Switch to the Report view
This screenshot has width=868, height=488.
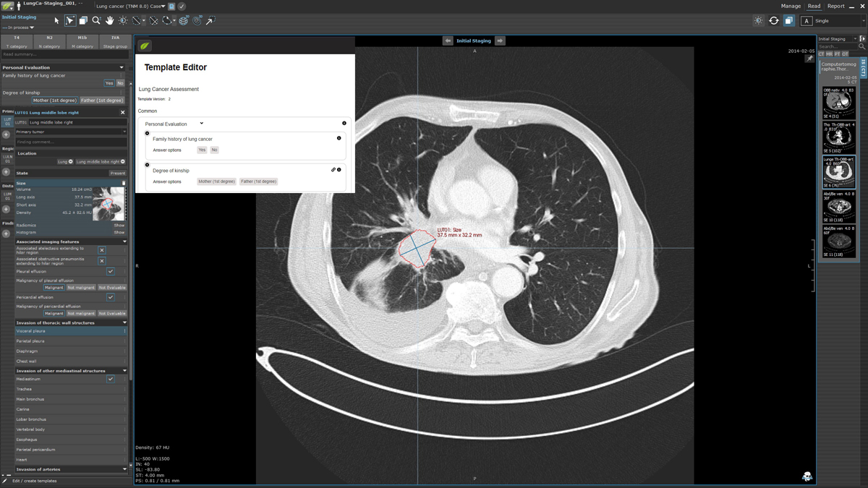tap(837, 5)
